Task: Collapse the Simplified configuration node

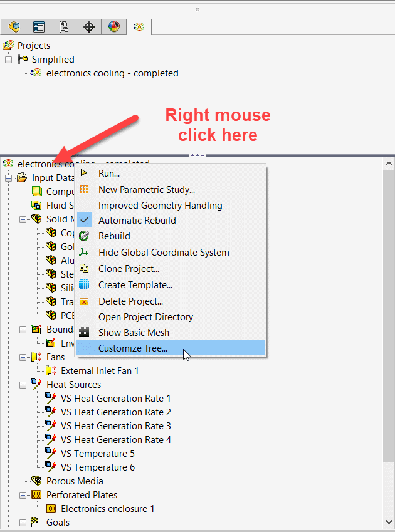Action: coord(9,60)
